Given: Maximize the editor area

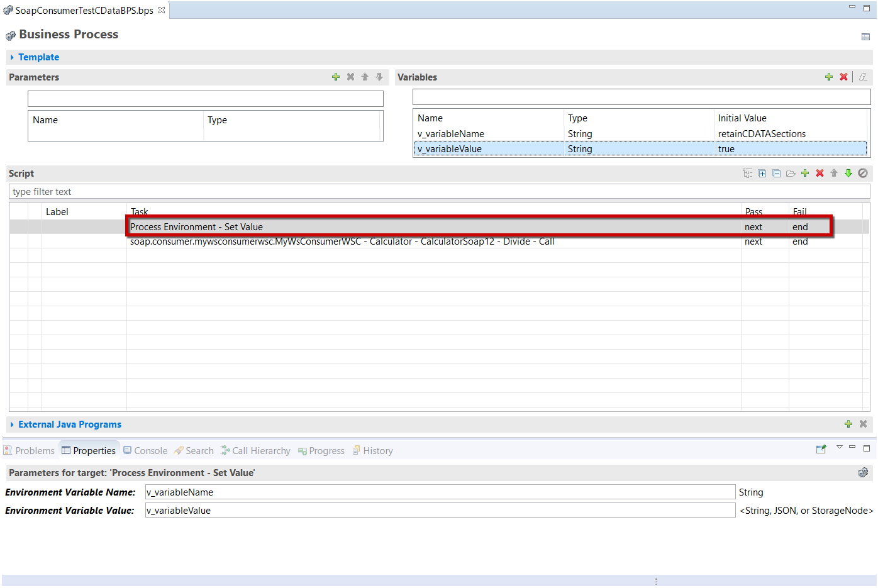Looking at the screenshot, I should [867, 8].
